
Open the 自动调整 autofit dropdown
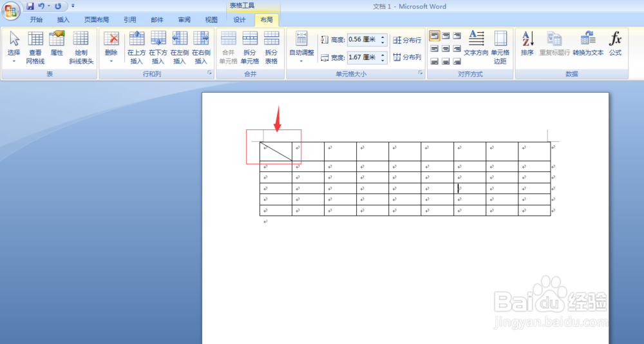301,48
